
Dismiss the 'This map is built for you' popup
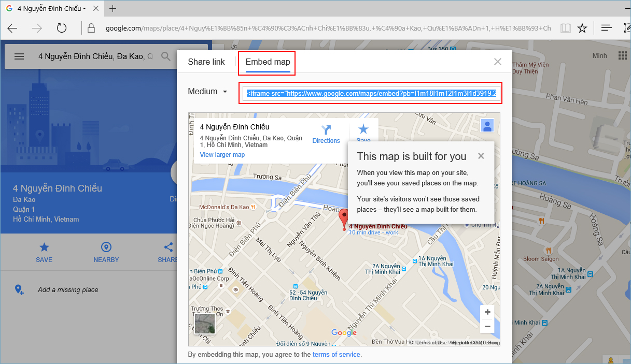(x=481, y=156)
